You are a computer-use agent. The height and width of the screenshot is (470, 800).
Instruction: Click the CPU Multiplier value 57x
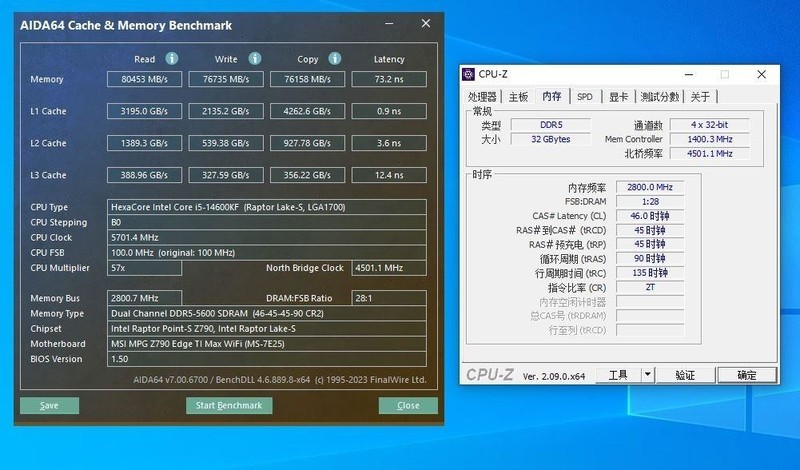[144, 268]
